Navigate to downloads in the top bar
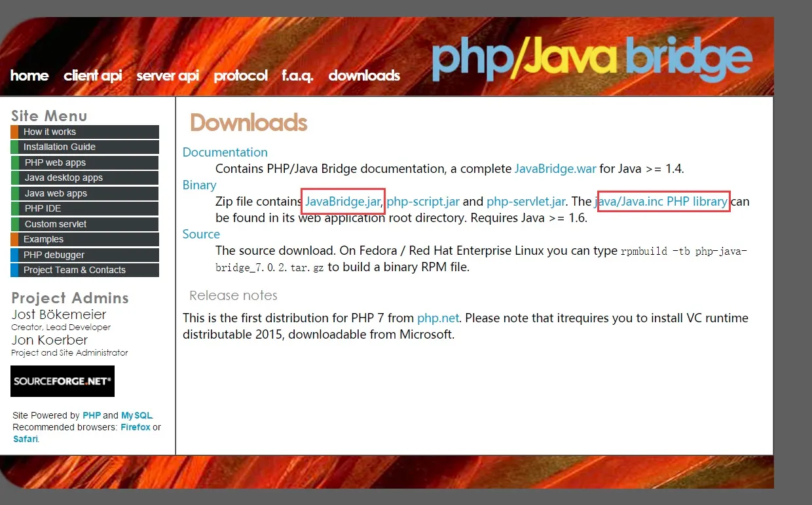 coord(364,76)
